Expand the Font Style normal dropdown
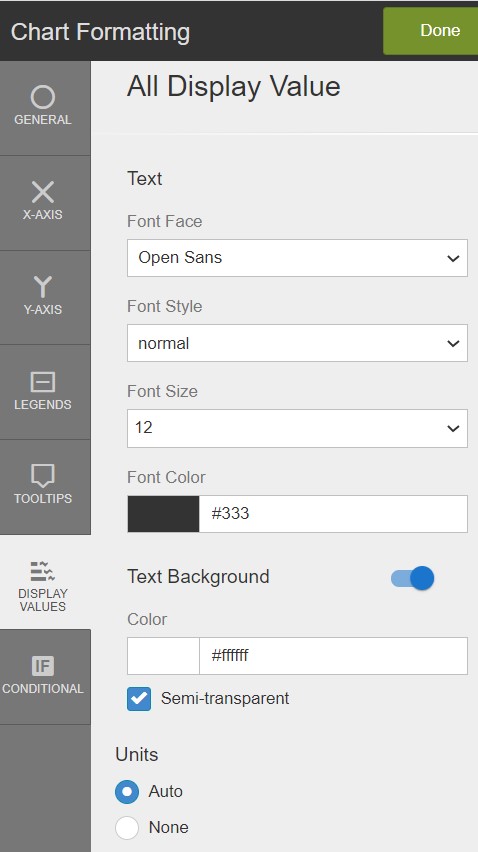This screenshot has width=478, height=852. tap(297, 343)
